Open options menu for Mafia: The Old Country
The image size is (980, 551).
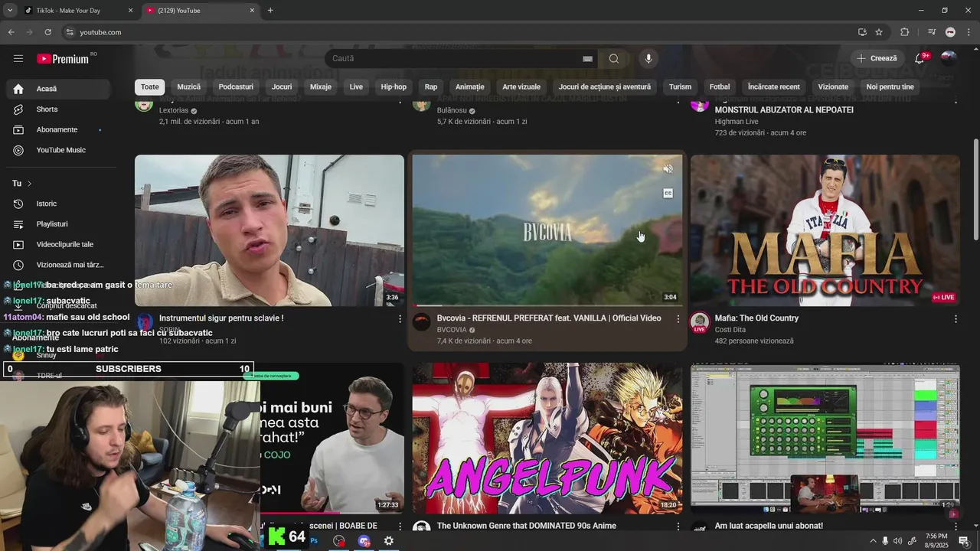[955, 318]
